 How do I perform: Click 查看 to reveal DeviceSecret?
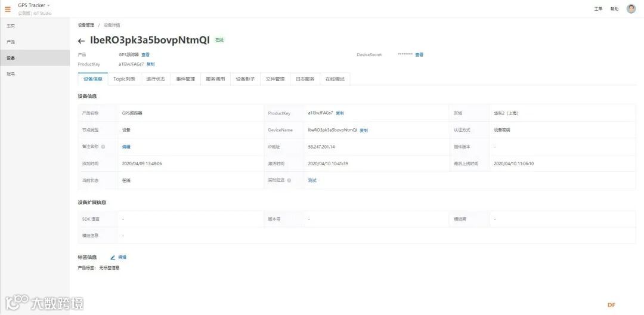pos(419,55)
